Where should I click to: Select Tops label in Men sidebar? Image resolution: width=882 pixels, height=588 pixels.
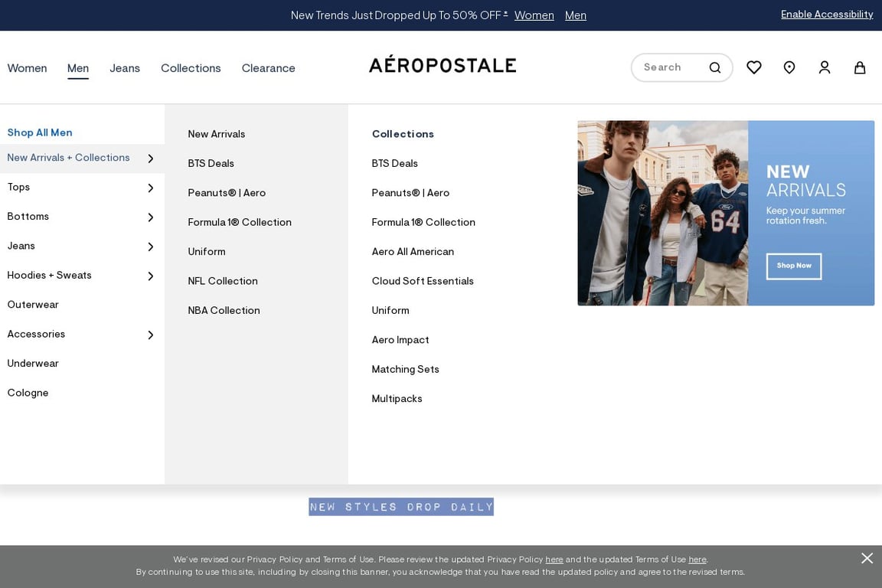(18, 187)
